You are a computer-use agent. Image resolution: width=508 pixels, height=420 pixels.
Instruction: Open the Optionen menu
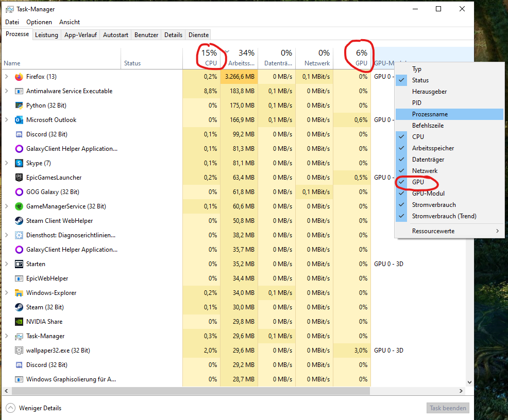[39, 22]
